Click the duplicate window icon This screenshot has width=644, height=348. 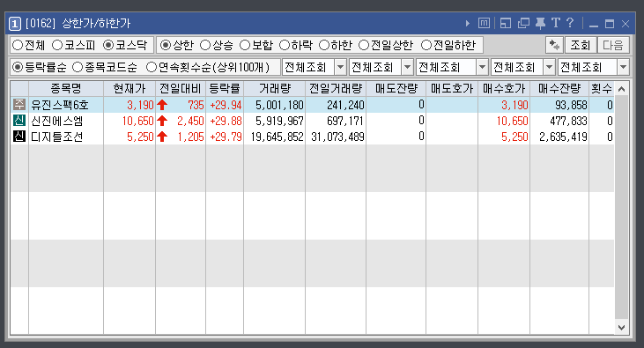tap(523, 24)
